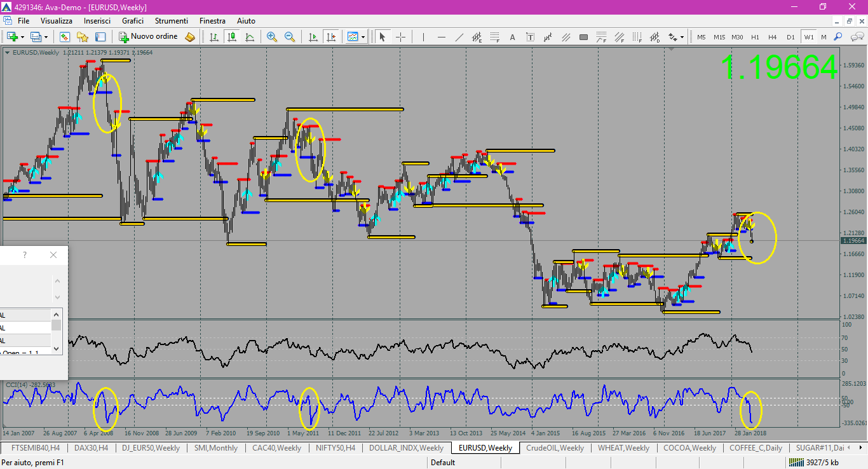Set timeframe to M30
The width and height of the screenshot is (868, 469).
pos(737,37)
